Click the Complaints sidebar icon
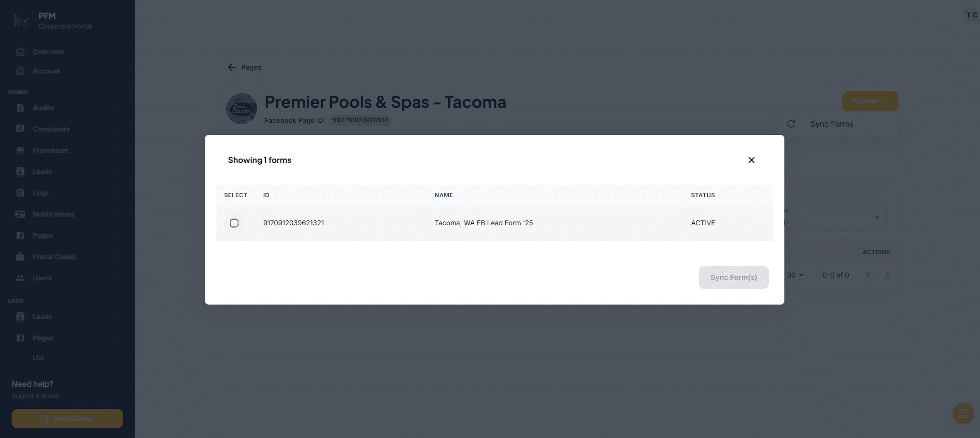This screenshot has width=980, height=438. click(x=20, y=129)
